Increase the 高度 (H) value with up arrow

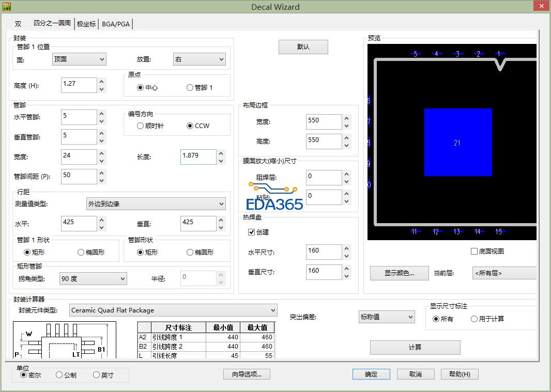[x=102, y=82]
